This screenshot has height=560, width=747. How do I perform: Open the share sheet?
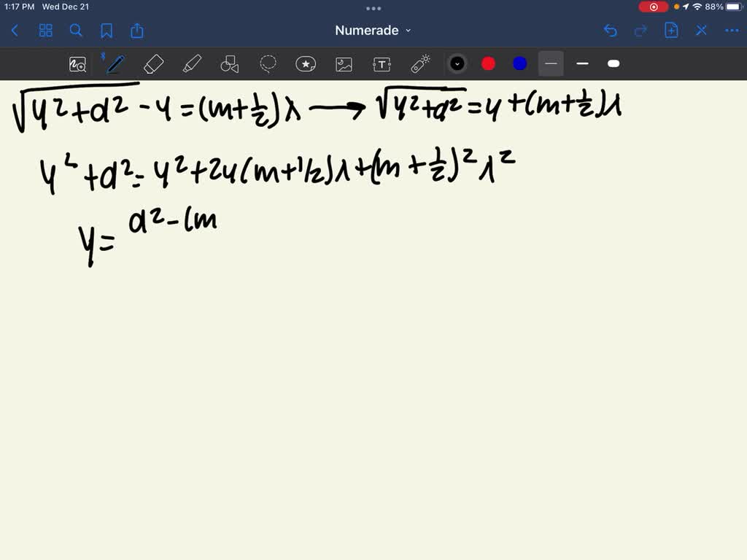point(137,31)
